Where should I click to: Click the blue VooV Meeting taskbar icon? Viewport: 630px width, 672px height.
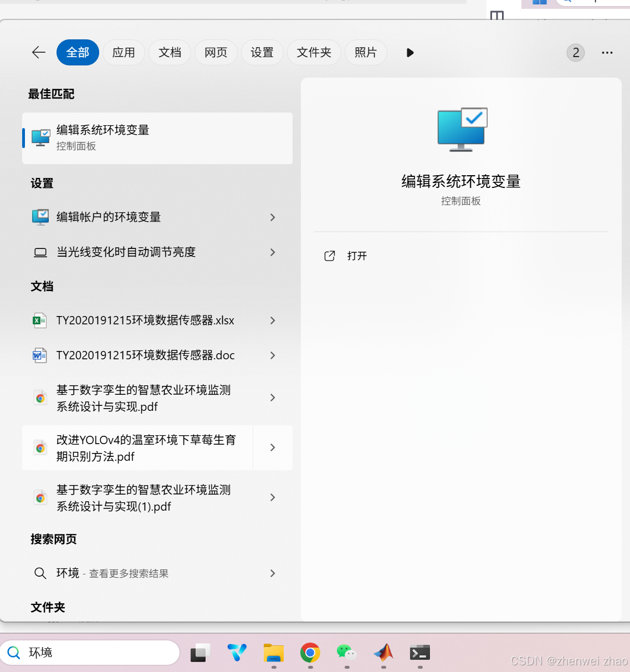237,653
